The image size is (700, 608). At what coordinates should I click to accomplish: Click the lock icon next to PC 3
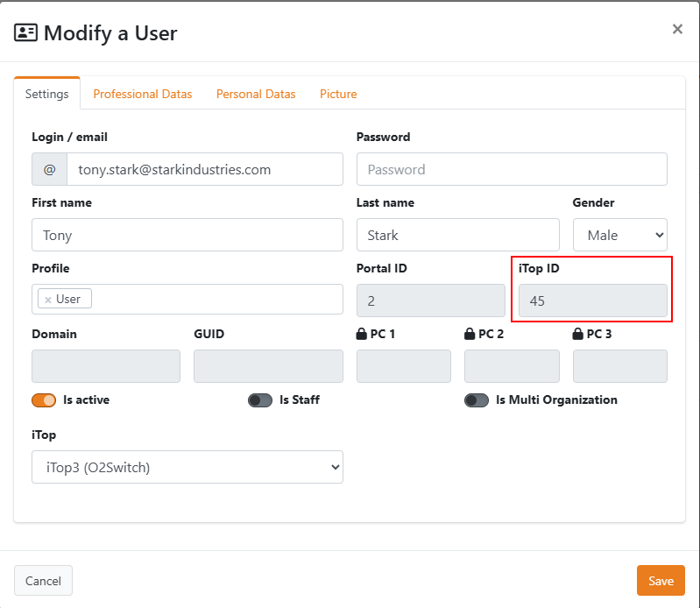pyautogui.click(x=578, y=334)
